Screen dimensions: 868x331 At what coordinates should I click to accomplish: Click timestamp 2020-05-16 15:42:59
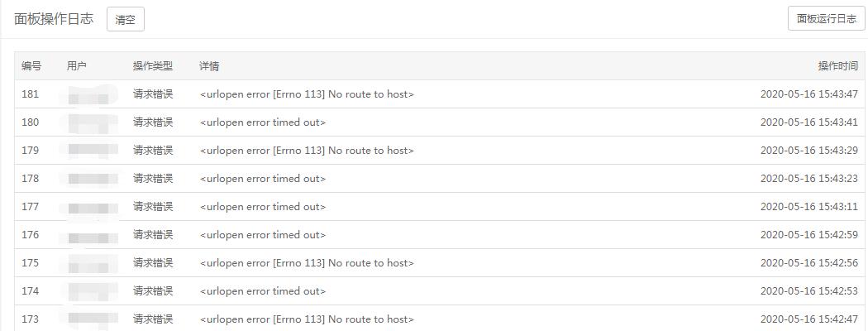[x=809, y=234]
